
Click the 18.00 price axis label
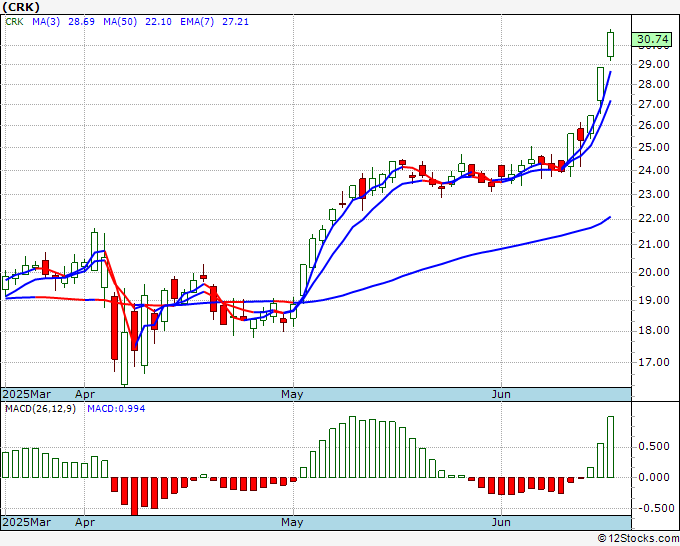click(x=654, y=330)
